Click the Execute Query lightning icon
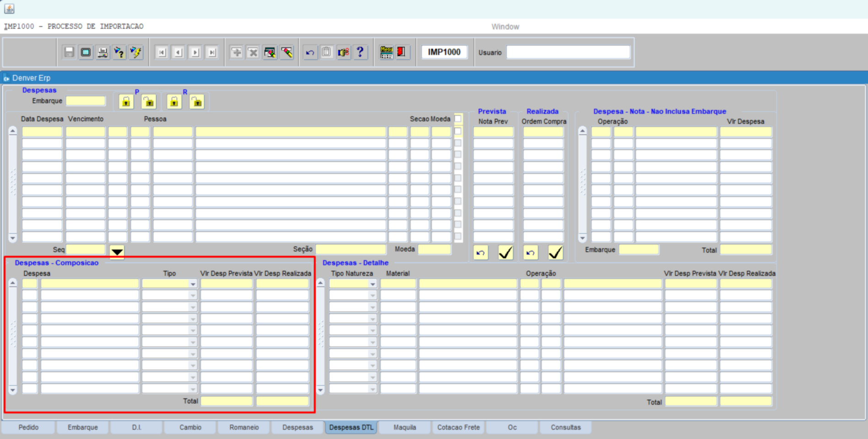868x439 pixels. point(136,52)
